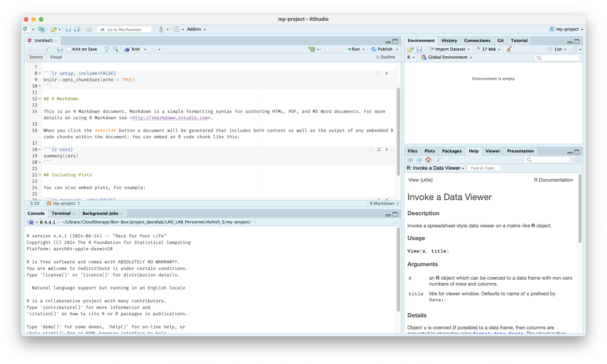Open chunk options gear for setup chunk

coord(377,73)
